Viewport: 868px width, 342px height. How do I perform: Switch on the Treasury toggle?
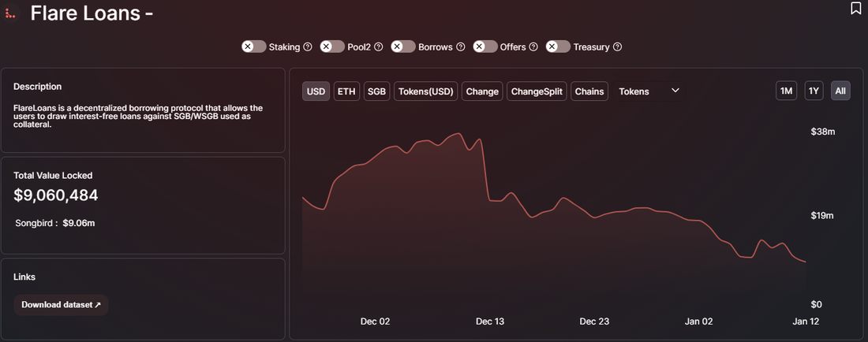pyautogui.click(x=558, y=47)
